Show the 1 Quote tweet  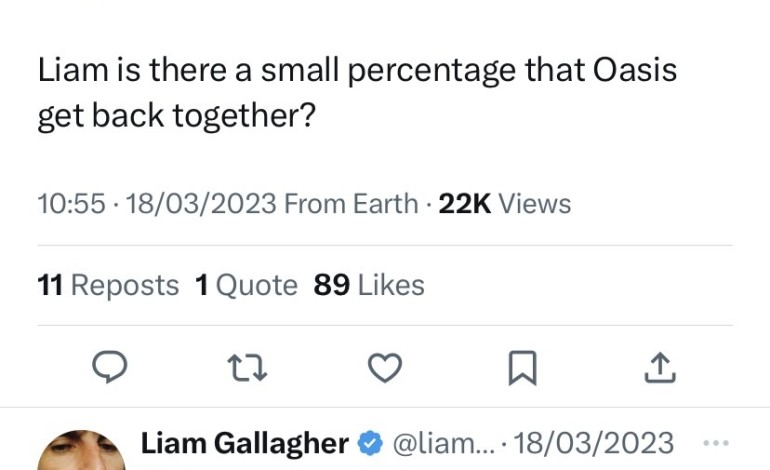point(246,285)
